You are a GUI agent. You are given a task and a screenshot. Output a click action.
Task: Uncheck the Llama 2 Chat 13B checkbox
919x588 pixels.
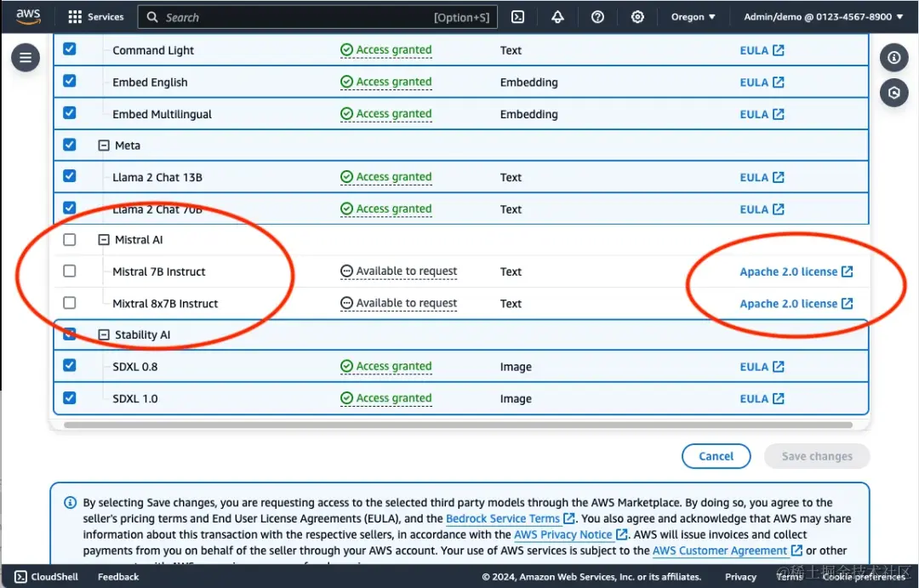point(69,175)
